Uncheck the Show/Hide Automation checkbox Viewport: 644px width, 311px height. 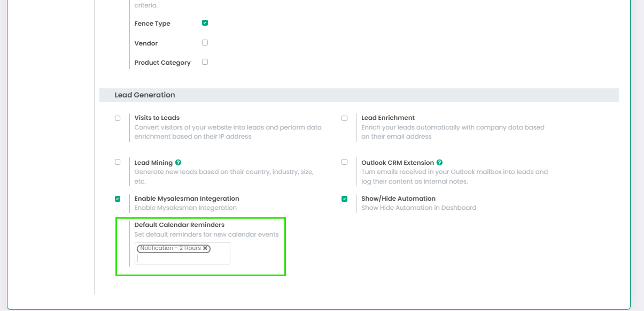click(x=344, y=199)
